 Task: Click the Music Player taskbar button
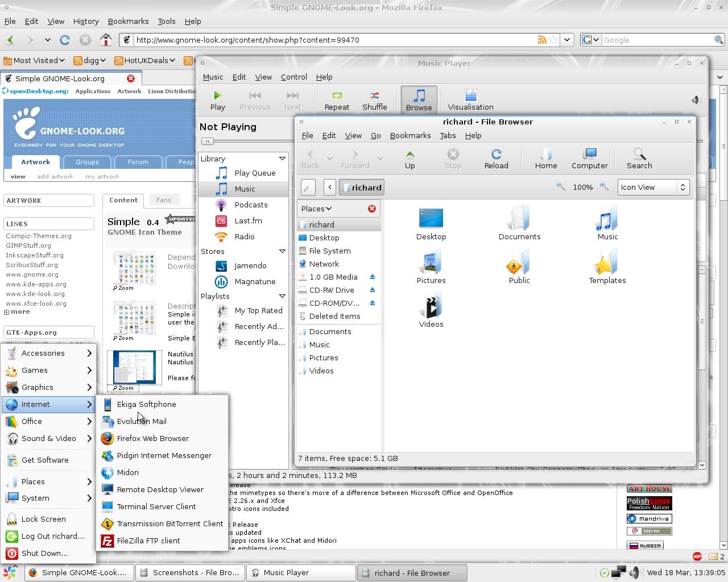(x=301, y=573)
